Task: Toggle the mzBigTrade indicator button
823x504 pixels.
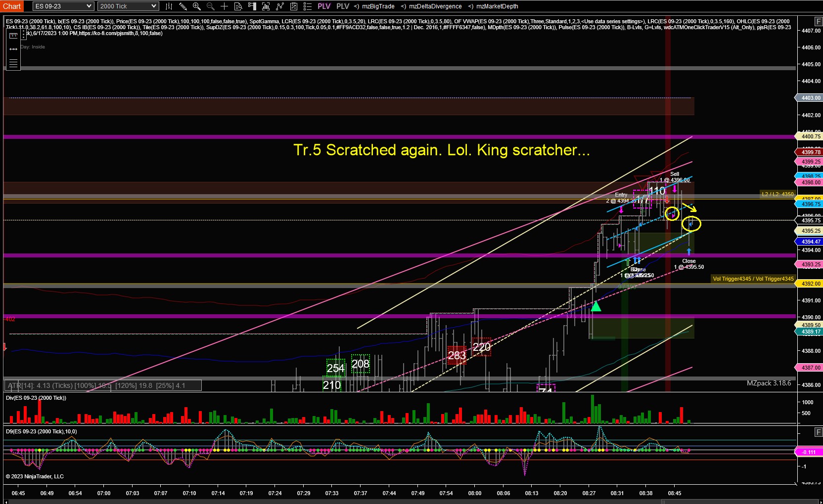Action: [374, 6]
